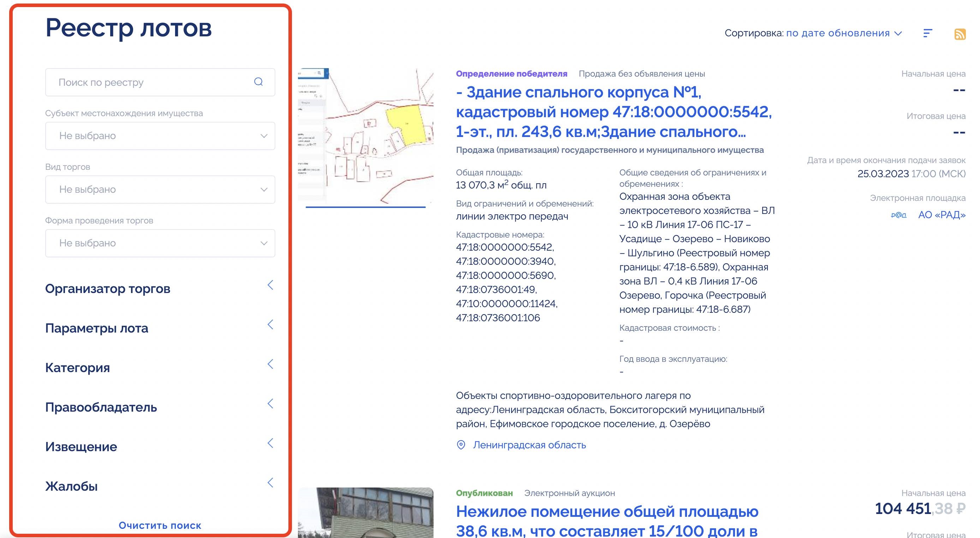Click the area value 13 070,3 м² общ. пл
980x538 pixels.
(x=501, y=185)
